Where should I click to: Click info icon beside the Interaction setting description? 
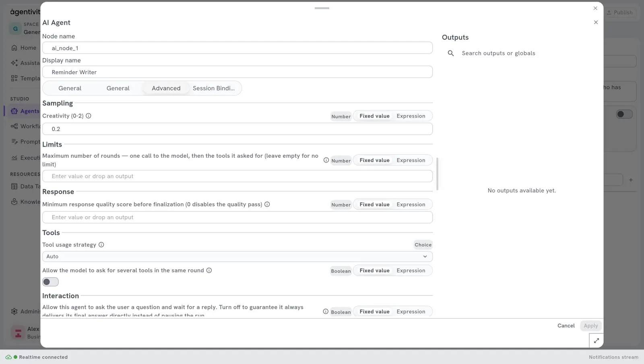click(x=326, y=312)
